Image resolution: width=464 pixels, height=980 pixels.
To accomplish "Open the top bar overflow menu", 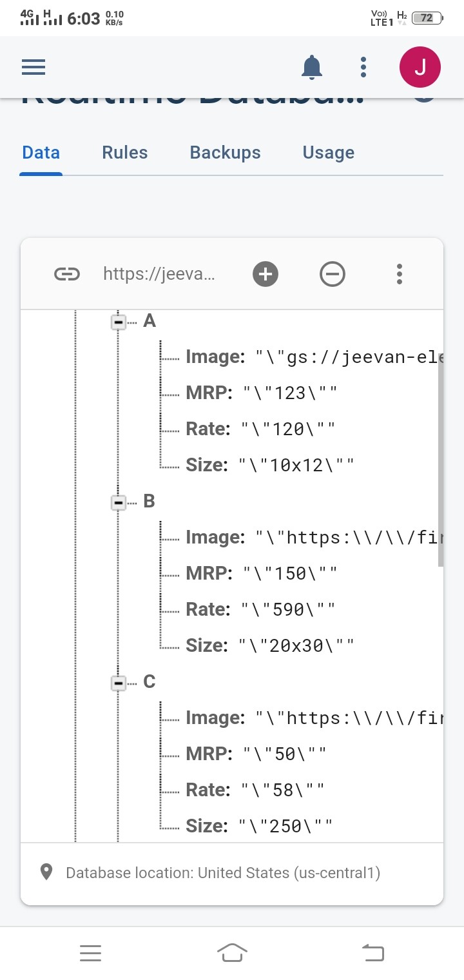I will coord(363,66).
